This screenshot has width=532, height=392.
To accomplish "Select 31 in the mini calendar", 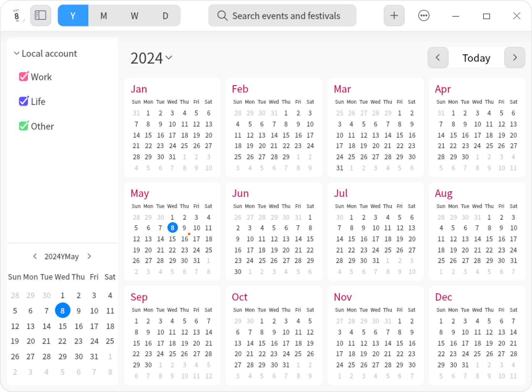I will 94,357.
